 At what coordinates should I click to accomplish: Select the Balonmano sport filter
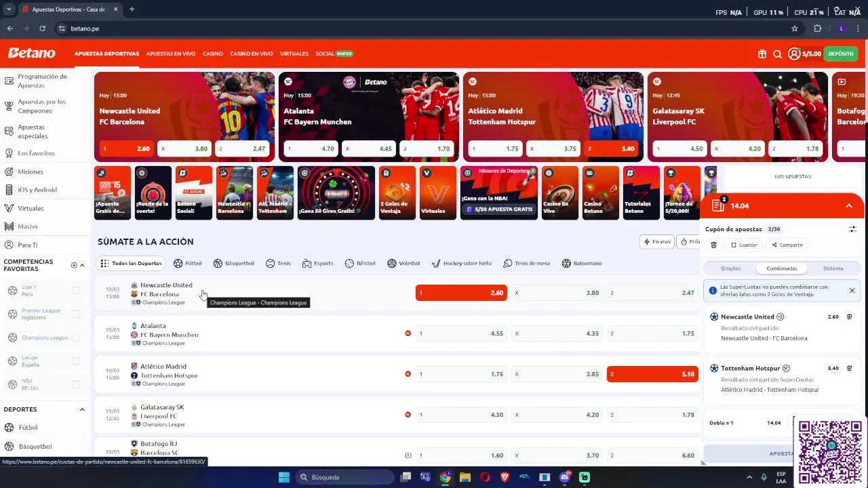[x=582, y=263]
